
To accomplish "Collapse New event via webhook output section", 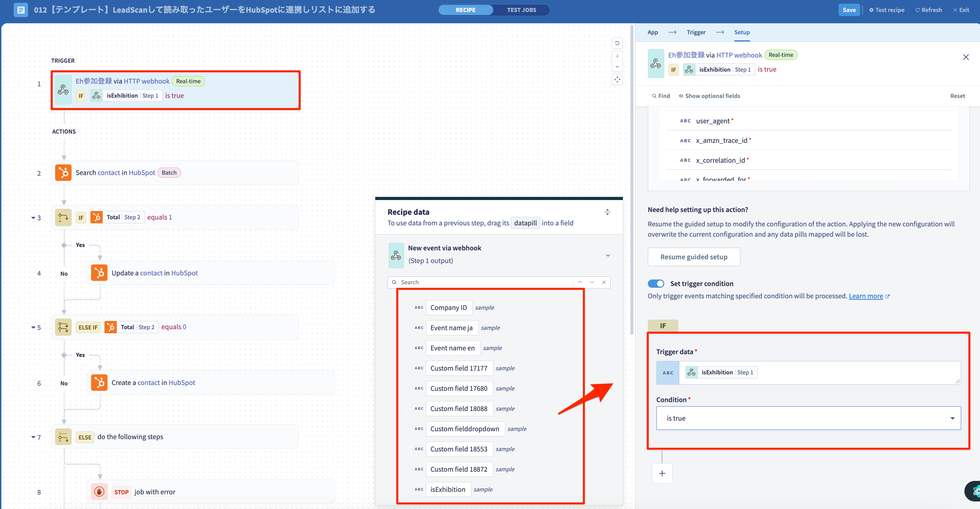I will tap(608, 256).
